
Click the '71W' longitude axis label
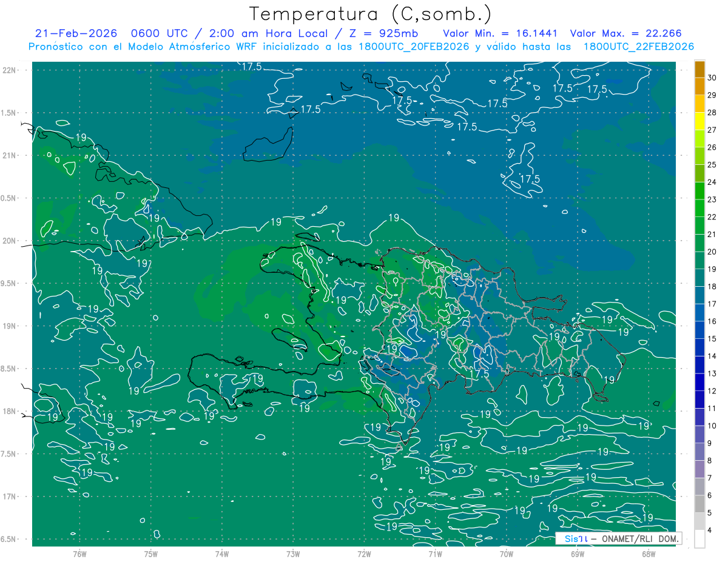pos(435,554)
